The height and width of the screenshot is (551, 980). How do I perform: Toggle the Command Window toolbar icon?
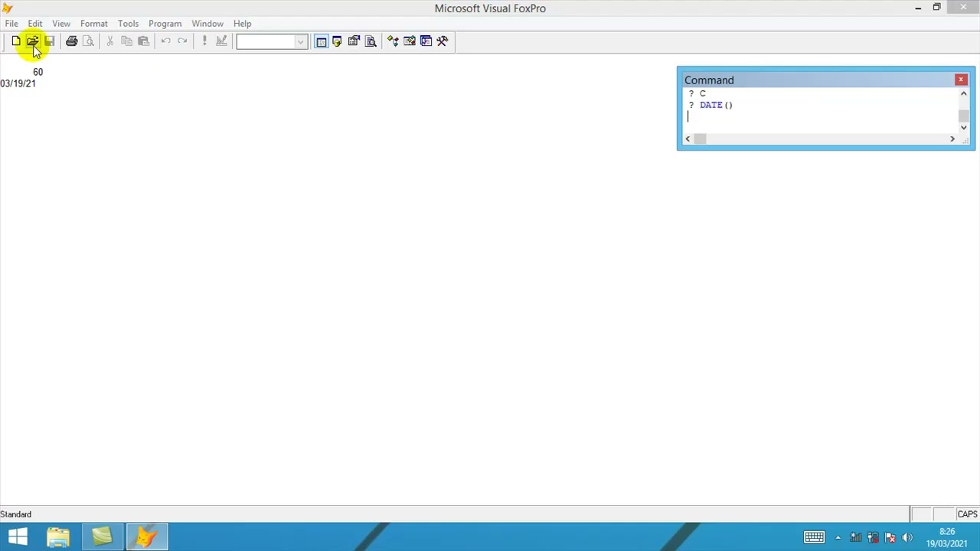click(x=322, y=41)
